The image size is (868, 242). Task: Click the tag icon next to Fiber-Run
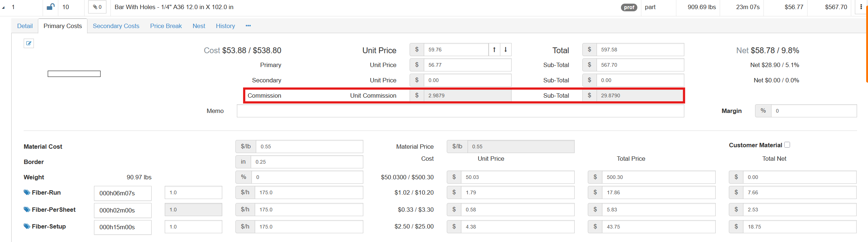click(27, 192)
